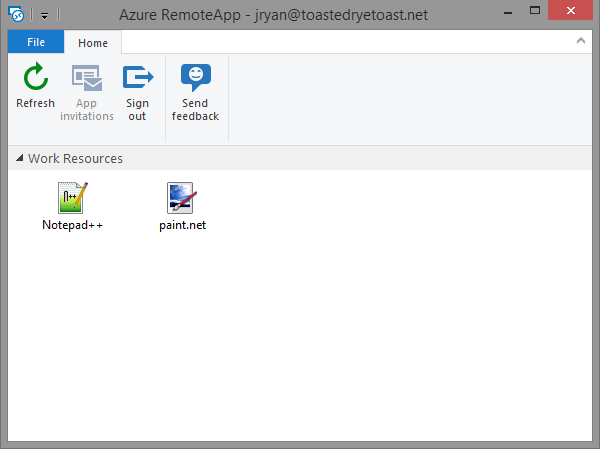Click the Refresh icon in the ribbon

pyautogui.click(x=36, y=77)
